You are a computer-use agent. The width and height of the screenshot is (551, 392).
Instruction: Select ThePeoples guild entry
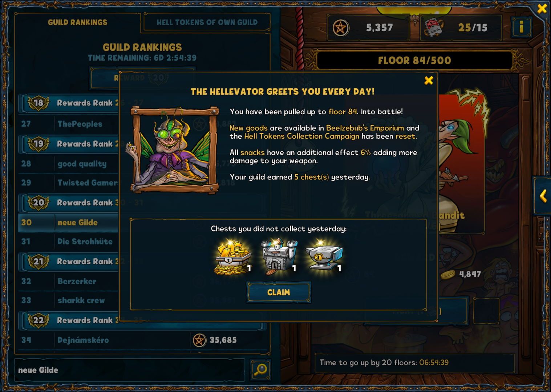pyautogui.click(x=69, y=124)
